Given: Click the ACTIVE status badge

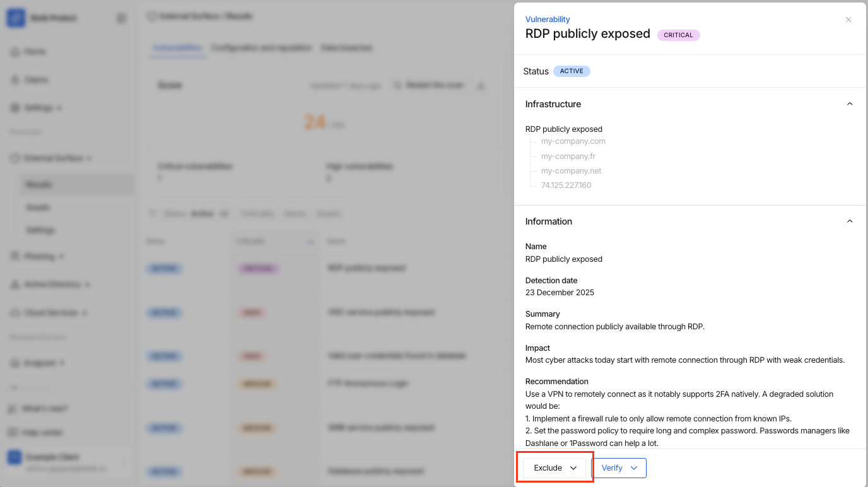Looking at the screenshot, I should click(572, 71).
